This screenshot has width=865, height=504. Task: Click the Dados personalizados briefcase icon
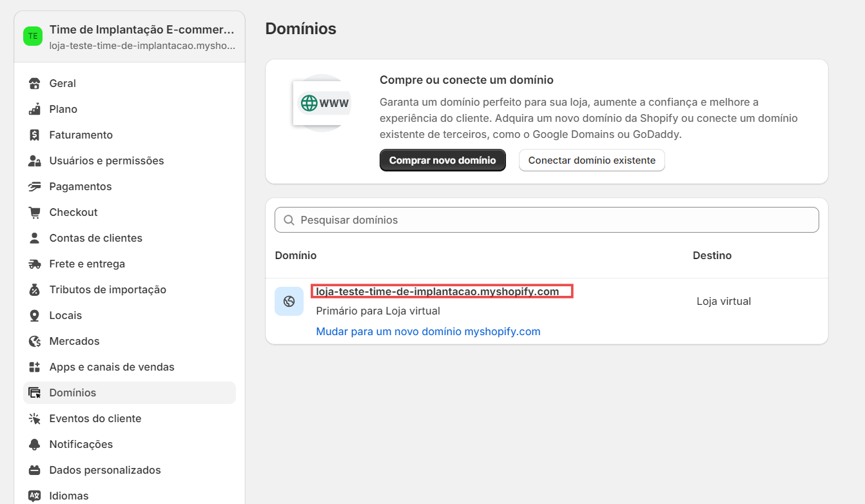coord(35,470)
